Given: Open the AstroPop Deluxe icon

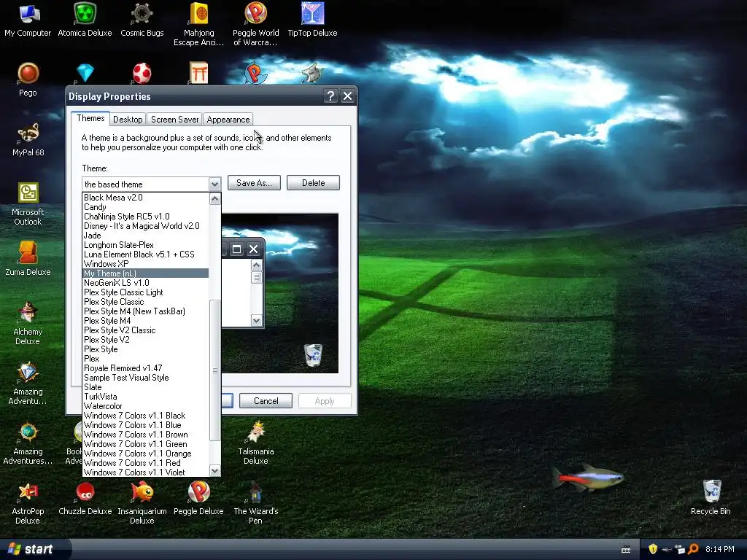Looking at the screenshot, I should pyautogui.click(x=28, y=503).
